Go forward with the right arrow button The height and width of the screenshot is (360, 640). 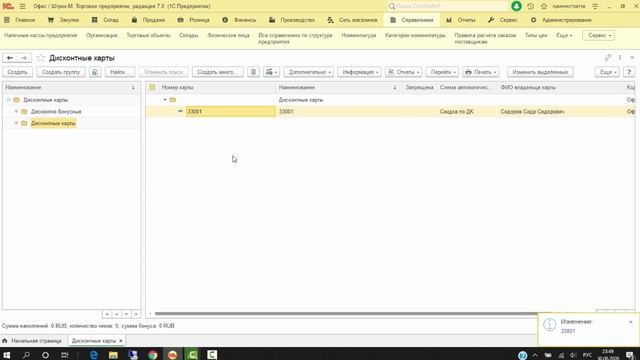click(24, 58)
